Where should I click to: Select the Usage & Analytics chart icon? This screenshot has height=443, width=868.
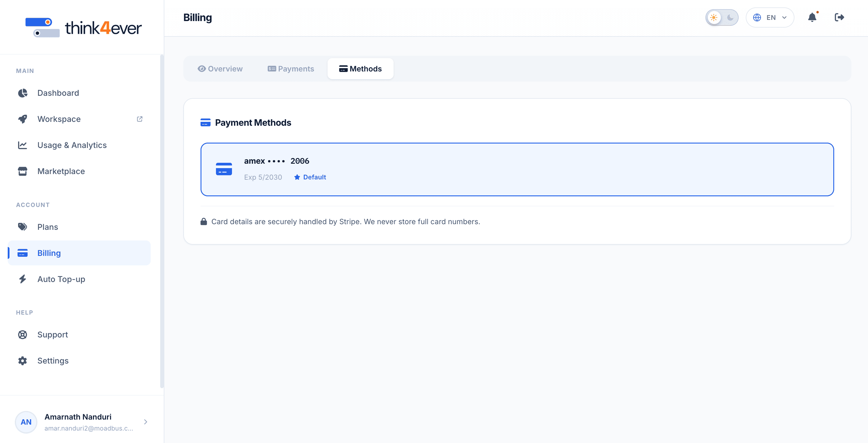[x=23, y=145]
